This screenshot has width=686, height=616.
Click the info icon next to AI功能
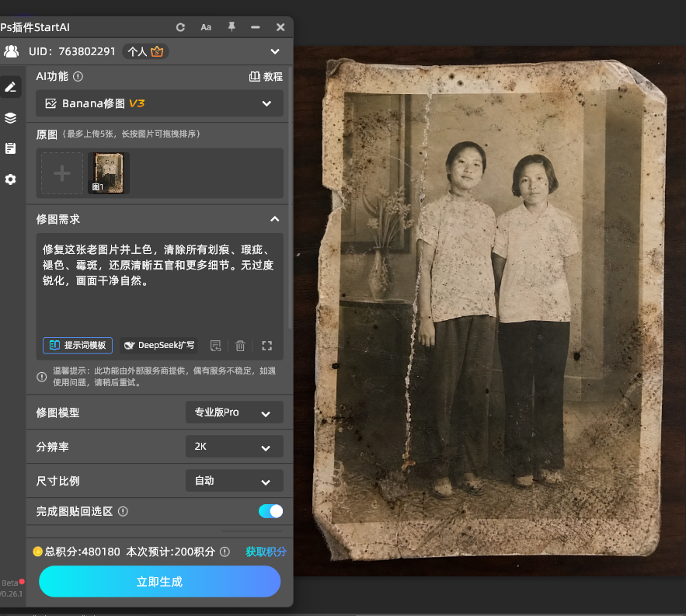(x=78, y=77)
